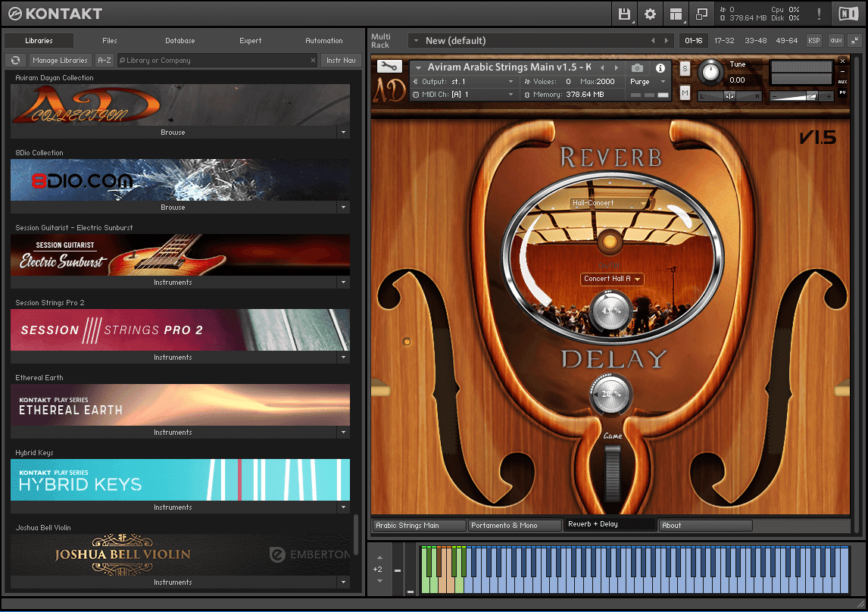The height and width of the screenshot is (612, 868).
Task: Click the plus icon beside volume slider
Action: 828,96
